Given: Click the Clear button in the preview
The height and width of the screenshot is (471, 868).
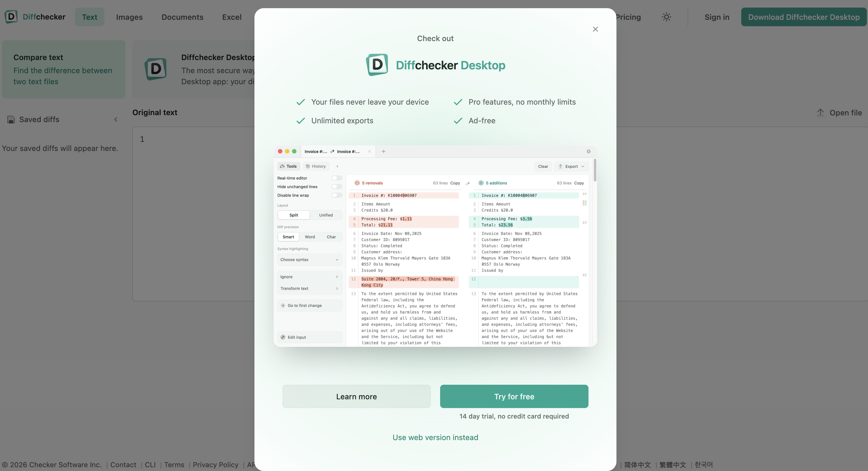Looking at the screenshot, I should coord(543,166).
